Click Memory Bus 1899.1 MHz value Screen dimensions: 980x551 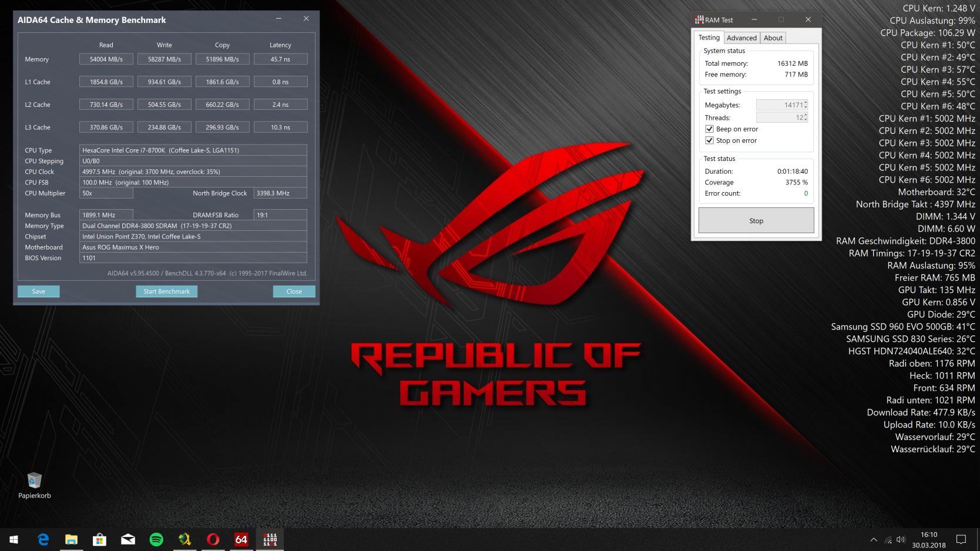click(106, 215)
